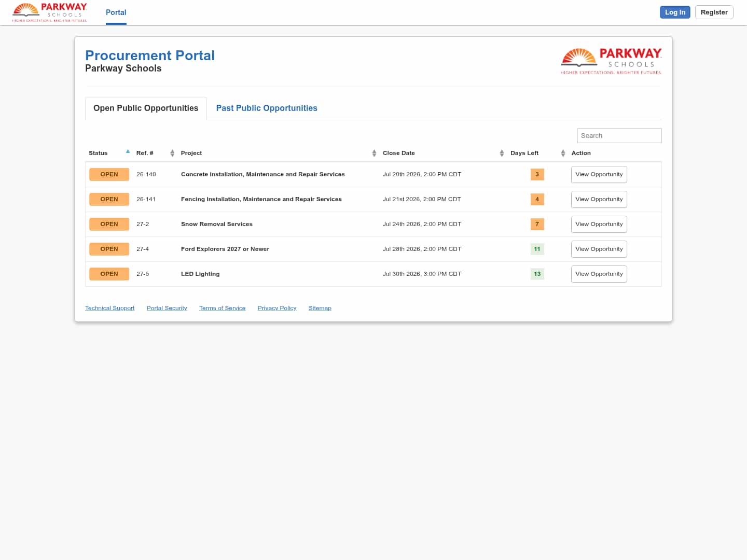Select Open Public Opportunities tab
The width and height of the screenshot is (747, 560).
point(146,108)
